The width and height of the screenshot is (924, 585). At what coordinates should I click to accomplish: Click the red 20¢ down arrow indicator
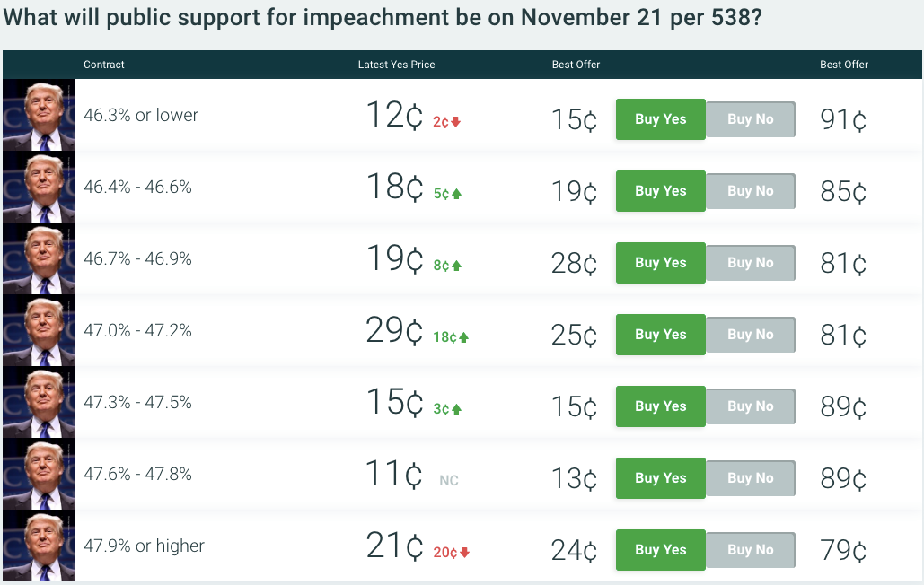452,553
